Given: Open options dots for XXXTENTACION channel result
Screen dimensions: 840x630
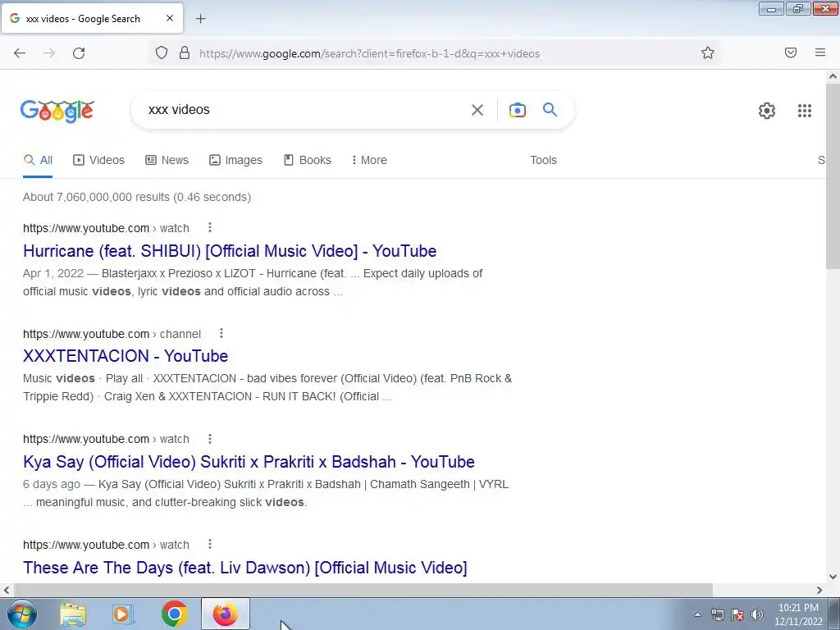Looking at the screenshot, I should 221,333.
